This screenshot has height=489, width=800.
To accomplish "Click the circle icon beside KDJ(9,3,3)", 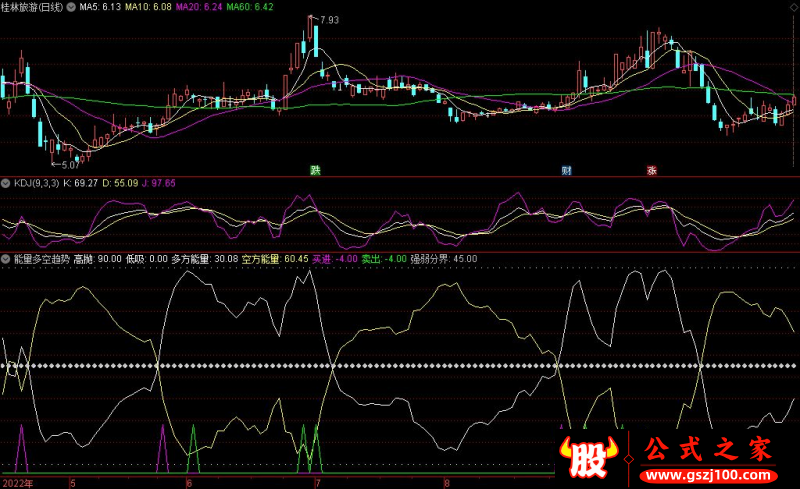I will tap(5, 184).
